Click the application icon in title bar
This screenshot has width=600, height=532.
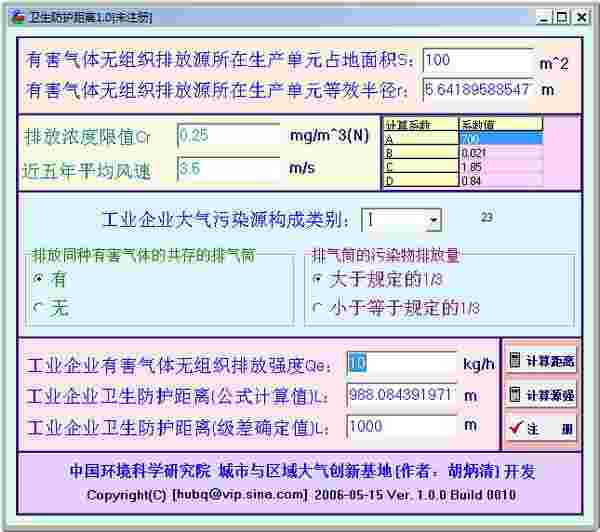pos(18,17)
